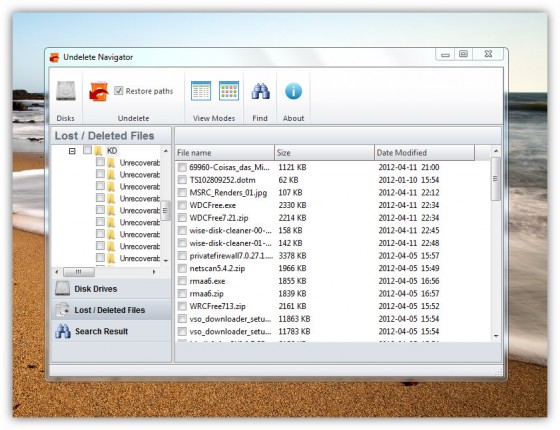560x430 pixels.
Task: Toggle the Restore paths checkbox
Action: pyautogui.click(x=119, y=91)
